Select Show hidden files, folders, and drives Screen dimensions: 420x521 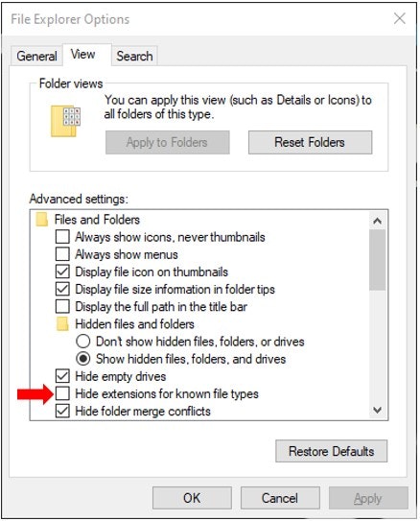pyautogui.click(x=83, y=359)
